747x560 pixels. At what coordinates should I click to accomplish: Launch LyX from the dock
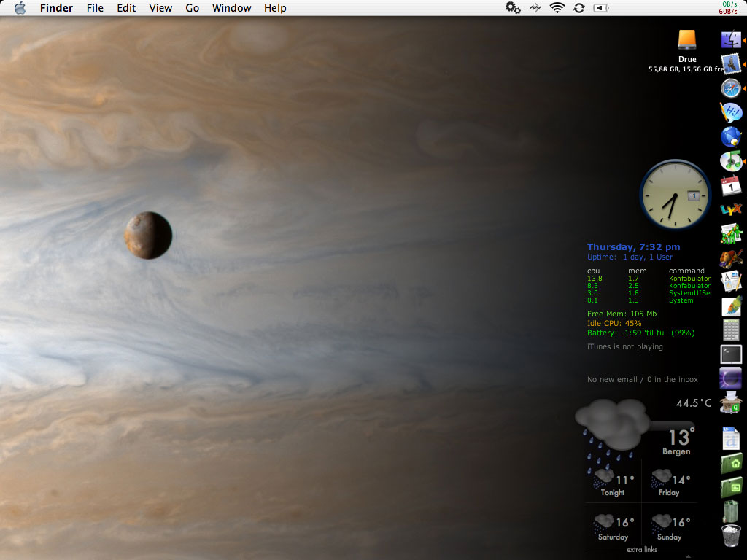pos(731,209)
